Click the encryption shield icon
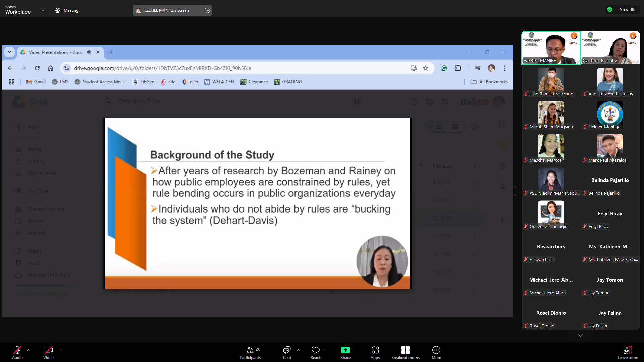The image size is (644, 362). pyautogui.click(x=610, y=9)
